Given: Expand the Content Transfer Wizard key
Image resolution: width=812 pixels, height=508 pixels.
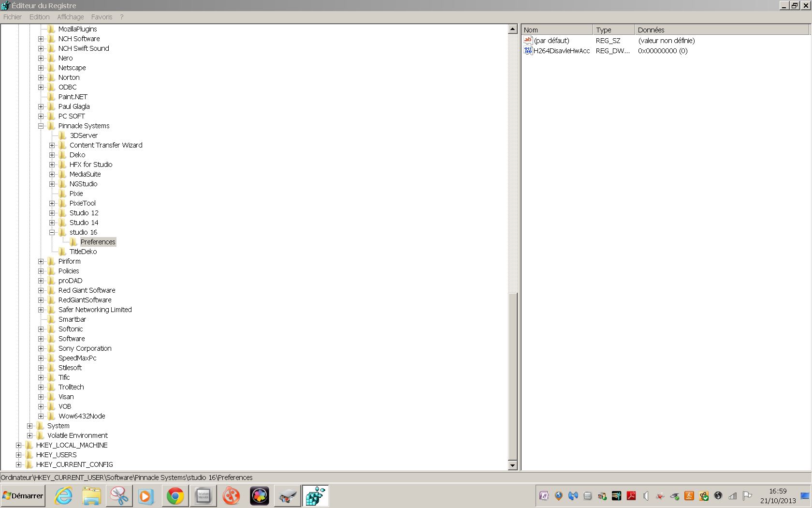Looking at the screenshot, I should [52, 145].
